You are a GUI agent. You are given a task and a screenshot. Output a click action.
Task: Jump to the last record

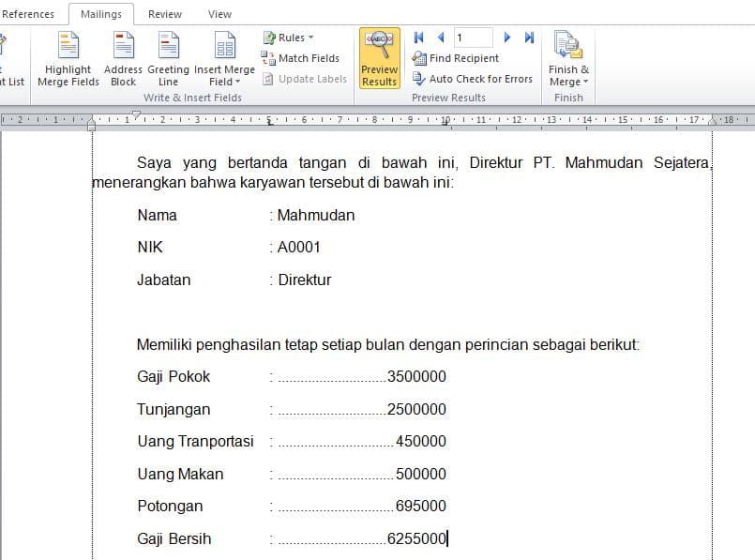529,38
